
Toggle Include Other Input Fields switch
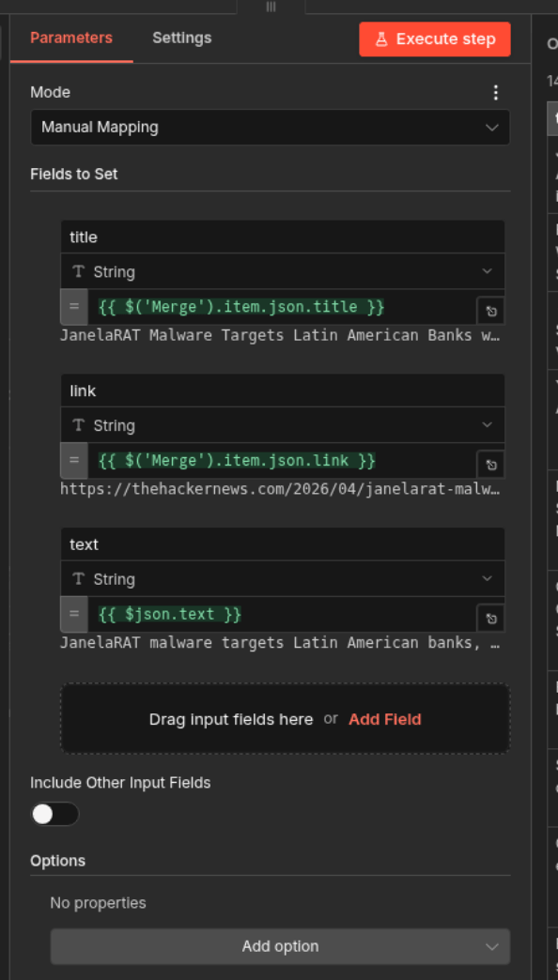55,815
